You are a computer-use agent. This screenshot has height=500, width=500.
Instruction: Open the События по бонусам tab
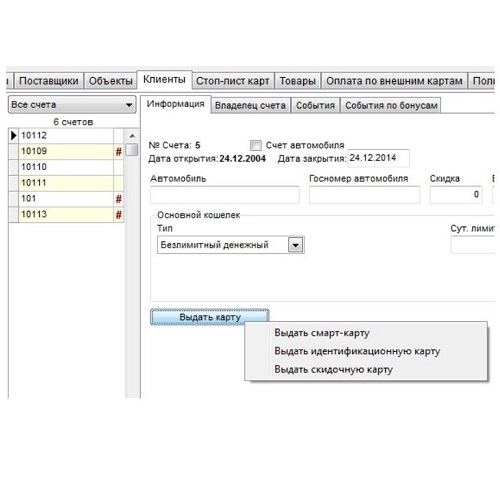coord(391,105)
